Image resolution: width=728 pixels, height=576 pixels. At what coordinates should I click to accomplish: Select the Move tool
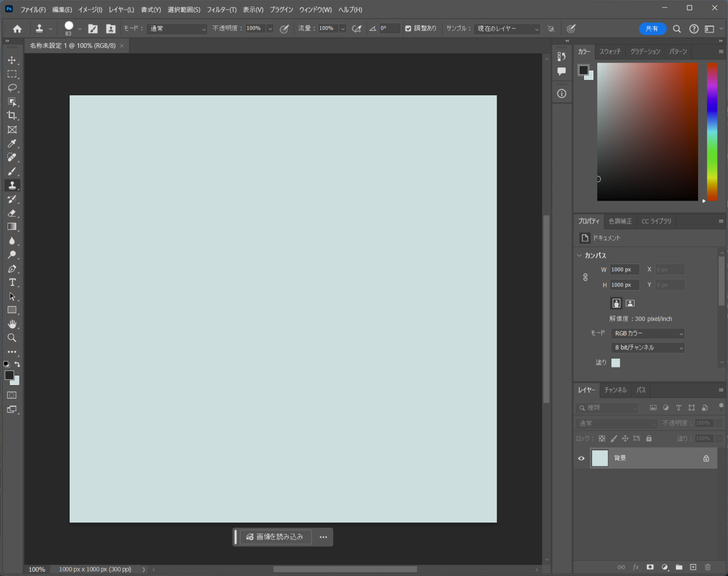click(12, 60)
